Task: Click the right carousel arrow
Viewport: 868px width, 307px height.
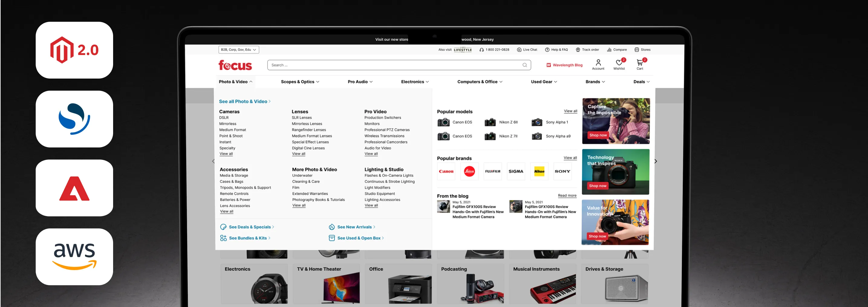Action: click(655, 161)
